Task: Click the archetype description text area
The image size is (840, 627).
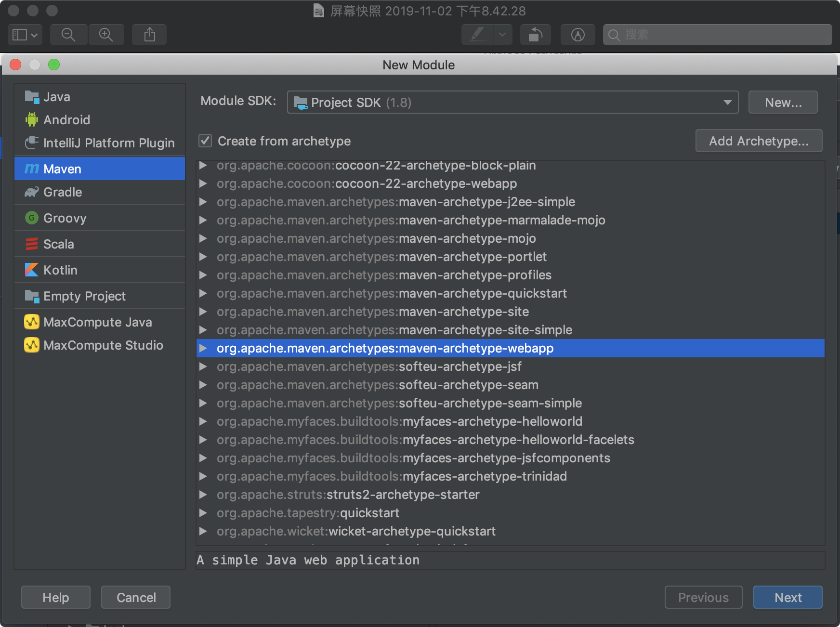Action: click(511, 560)
